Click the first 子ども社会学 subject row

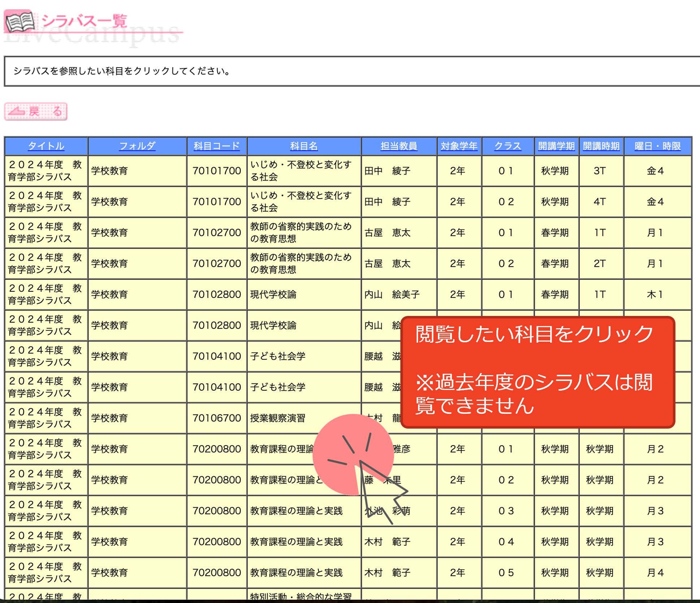point(278,356)
